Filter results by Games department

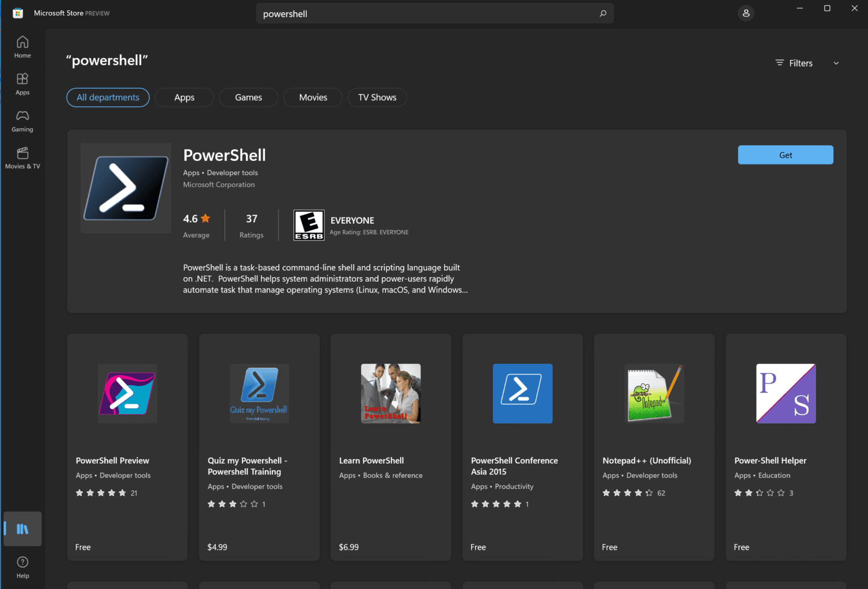click(x=248, y=97)
